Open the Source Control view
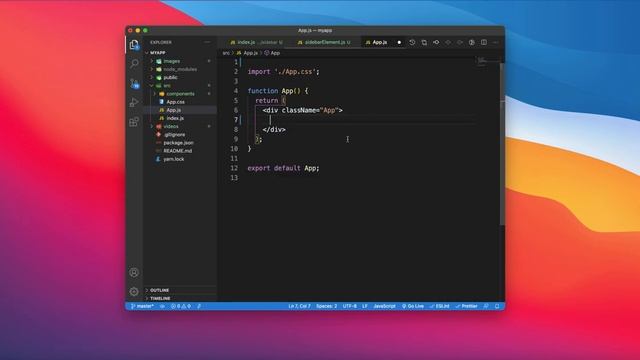Viewport: 640px width, 360px height. tap(134, 83)
